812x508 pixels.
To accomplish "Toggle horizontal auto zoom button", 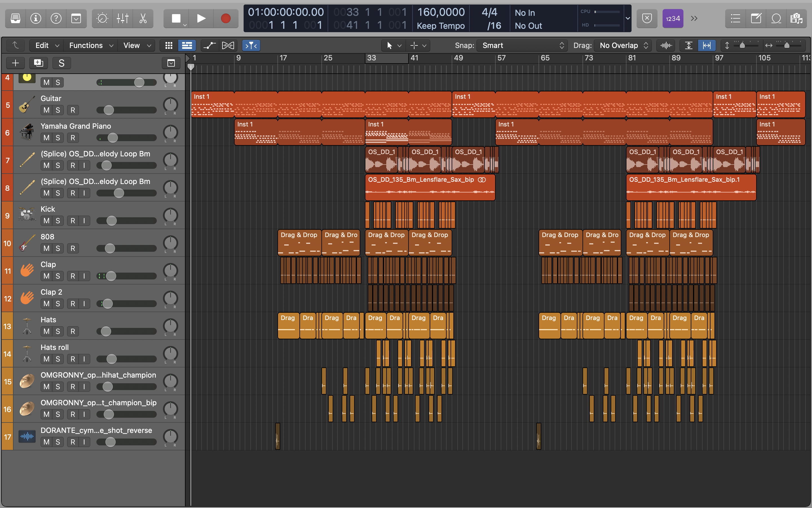I will pos(707,45).
